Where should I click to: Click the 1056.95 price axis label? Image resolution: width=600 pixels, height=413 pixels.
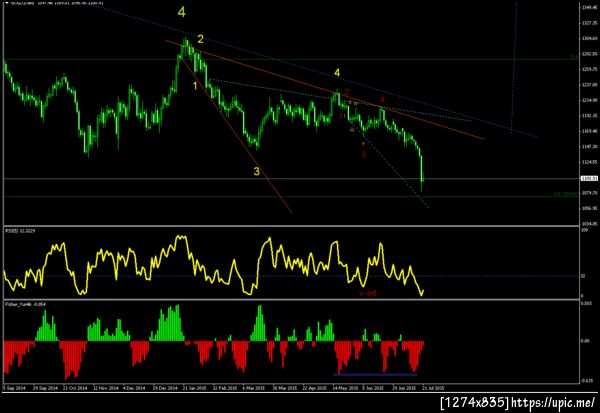589,209
